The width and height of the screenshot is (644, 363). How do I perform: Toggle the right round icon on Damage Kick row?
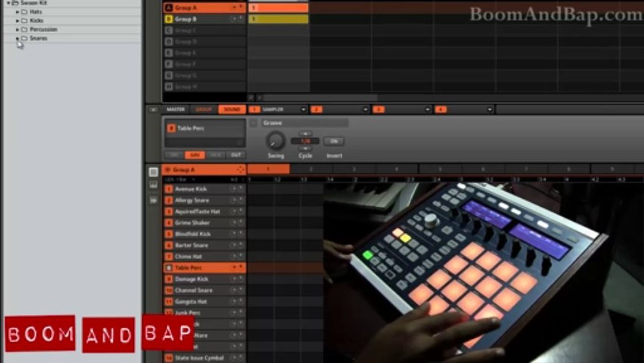pyautogui.click(x=241, y=279)
